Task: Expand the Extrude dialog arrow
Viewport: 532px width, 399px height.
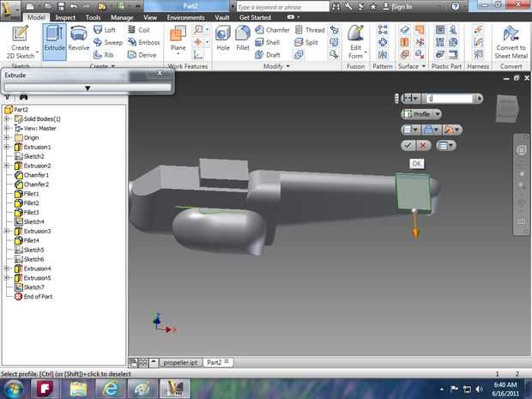Action: pos(88,88)
